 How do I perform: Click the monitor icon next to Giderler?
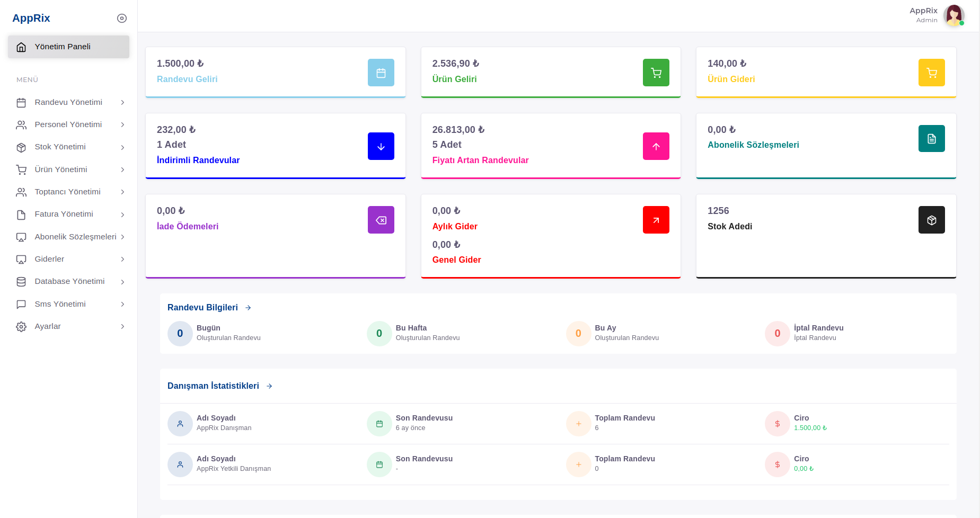21,260
